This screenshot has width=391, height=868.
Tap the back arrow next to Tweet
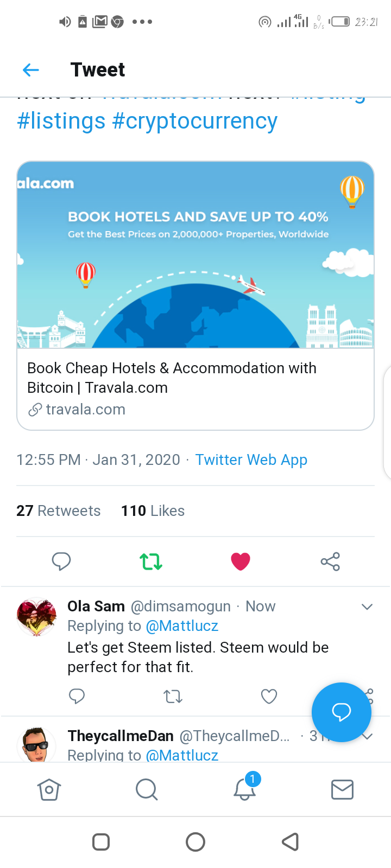tap(31, 69)
